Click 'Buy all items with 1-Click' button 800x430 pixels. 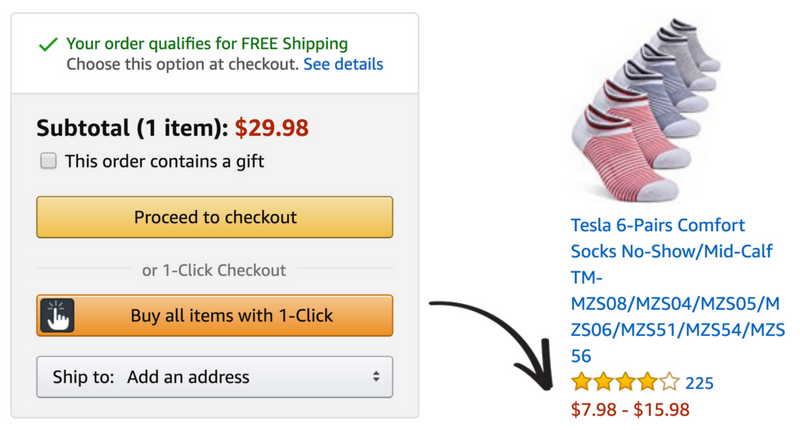[231, 316]
